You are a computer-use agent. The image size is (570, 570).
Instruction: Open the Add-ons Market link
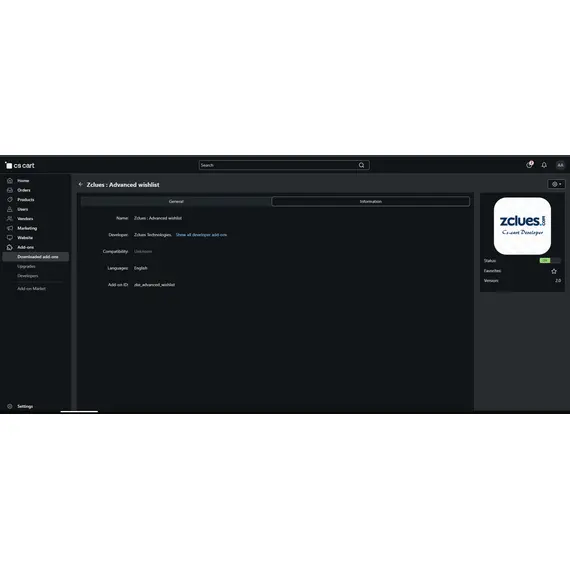[31, 289]
